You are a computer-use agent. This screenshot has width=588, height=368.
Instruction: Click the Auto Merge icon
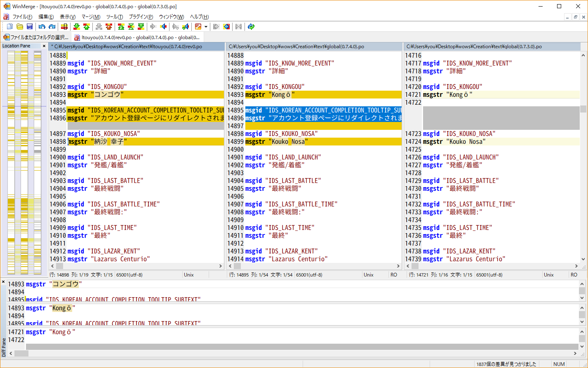pyautogui.click(x=238, y=27)
